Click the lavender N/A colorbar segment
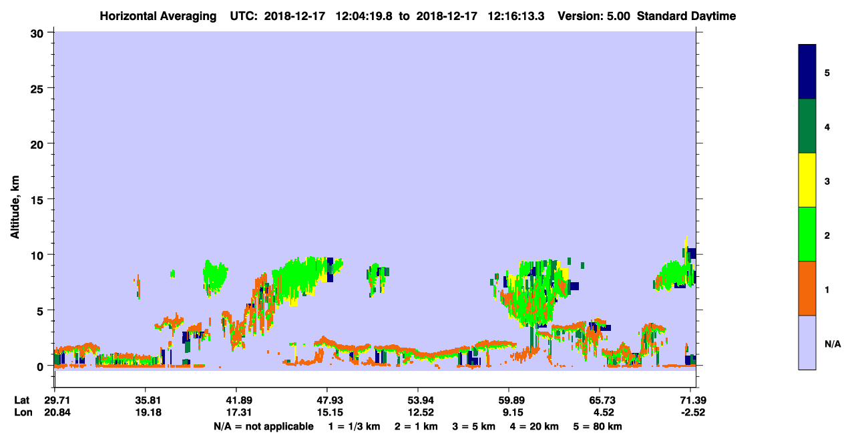Viewport: 868px width, 445px height. point(807,342)
